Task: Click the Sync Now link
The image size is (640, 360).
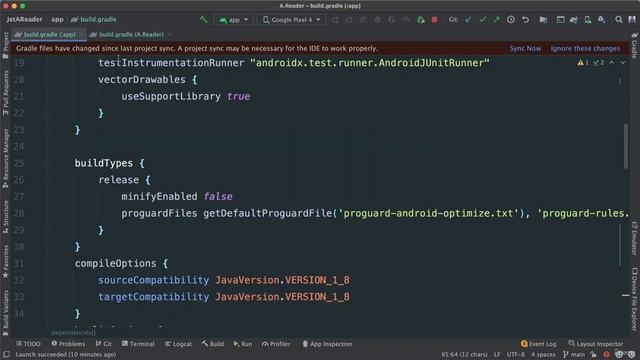Action: click(x=525, y=48)
